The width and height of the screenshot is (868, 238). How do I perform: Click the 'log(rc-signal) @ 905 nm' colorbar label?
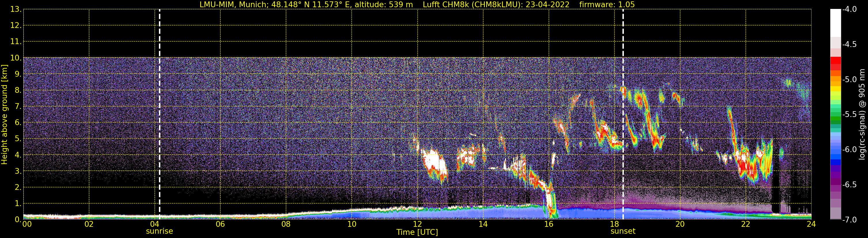click(x=862, y=114)
